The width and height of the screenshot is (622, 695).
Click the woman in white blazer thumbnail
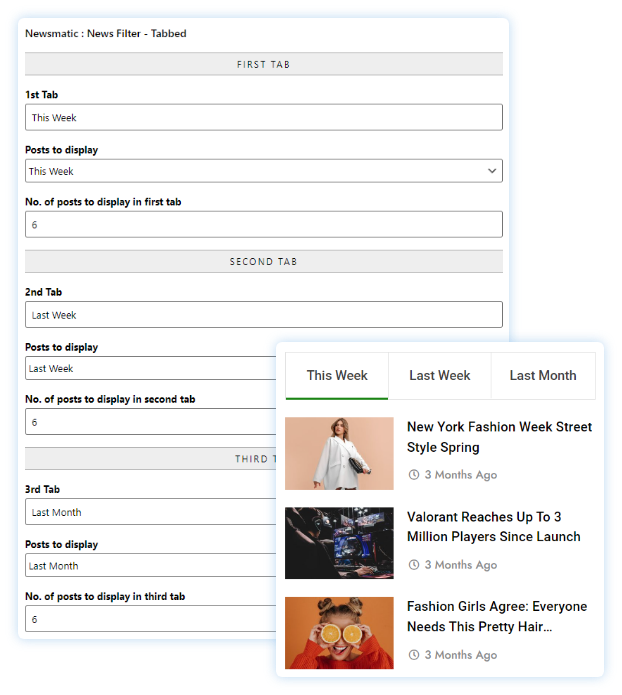click(x=339, y=453)
